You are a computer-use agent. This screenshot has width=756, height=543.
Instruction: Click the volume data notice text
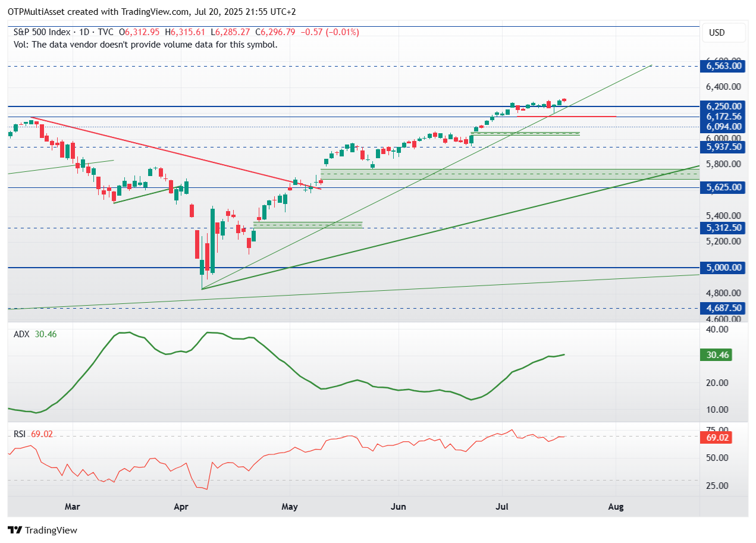click(145, 44)
